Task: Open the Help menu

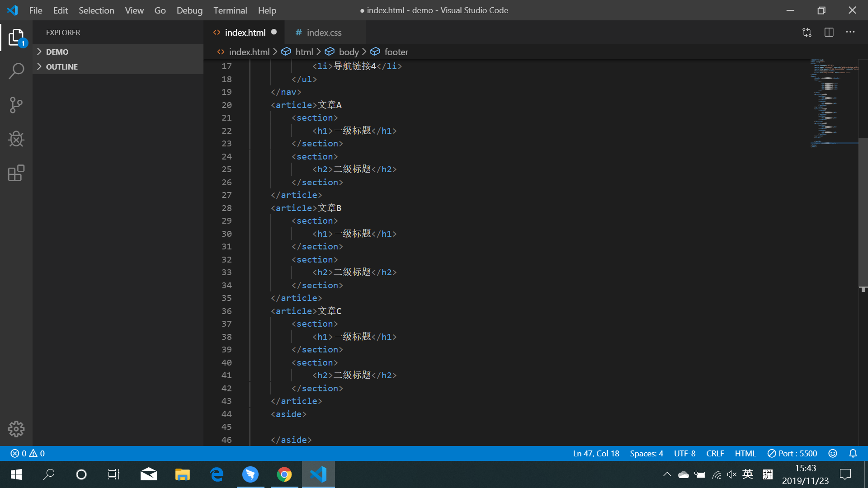Action: (x=267, y=10)
